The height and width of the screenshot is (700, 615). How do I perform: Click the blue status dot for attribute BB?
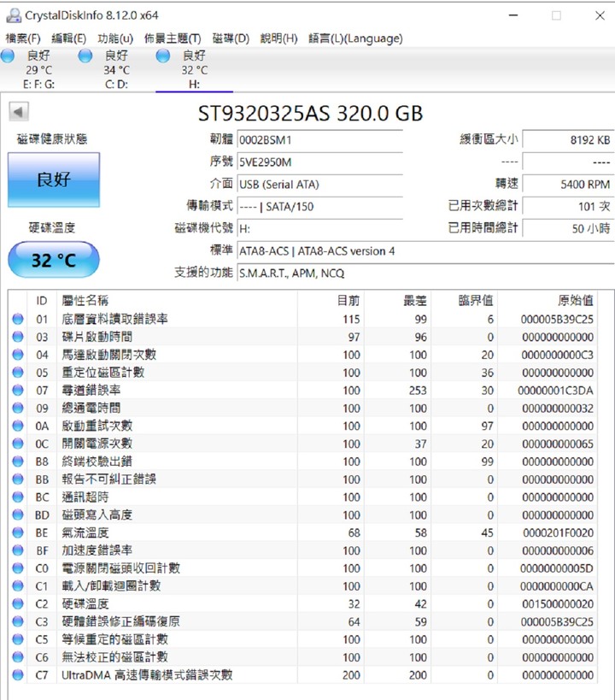click(x=18, y=479)
